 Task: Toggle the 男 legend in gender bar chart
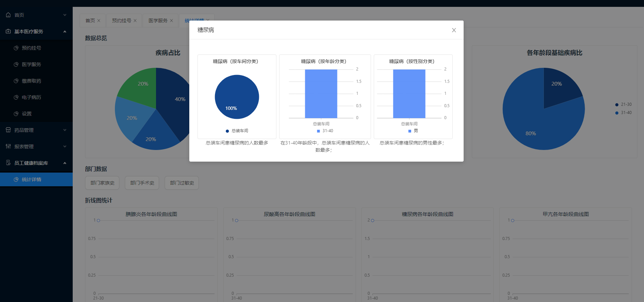pos(413,131)
